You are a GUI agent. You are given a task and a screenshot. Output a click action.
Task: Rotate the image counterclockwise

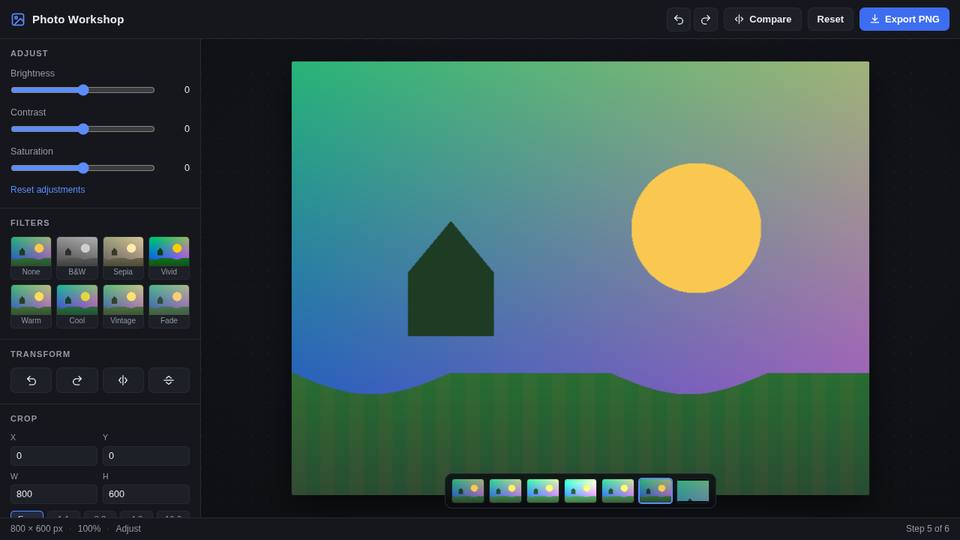click(31, 380)
